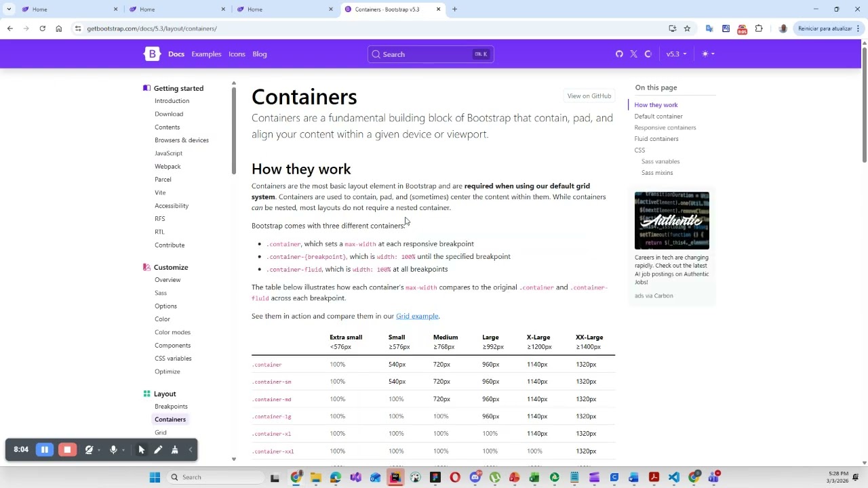Focus the docs Search box
868x488 pixels.
(x=431, y=54)
